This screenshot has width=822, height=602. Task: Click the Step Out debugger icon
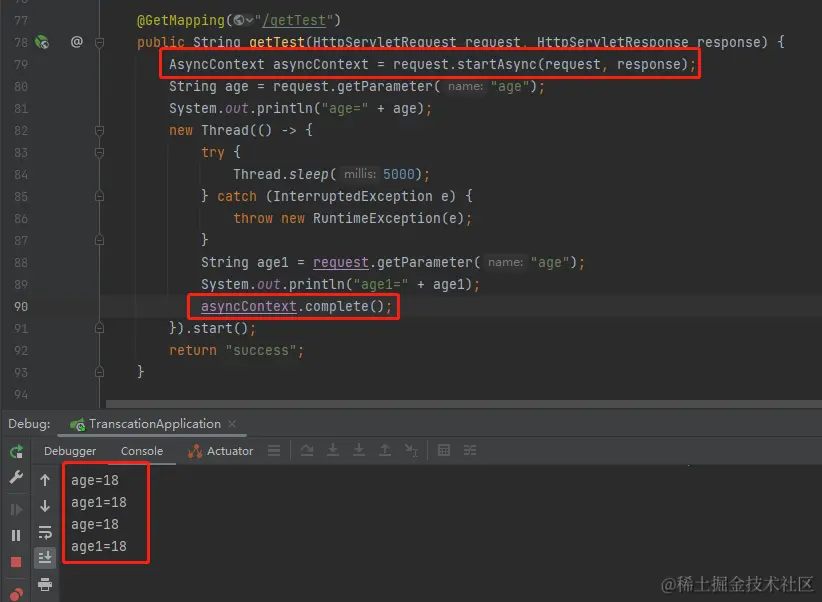(x=385, y=450)
